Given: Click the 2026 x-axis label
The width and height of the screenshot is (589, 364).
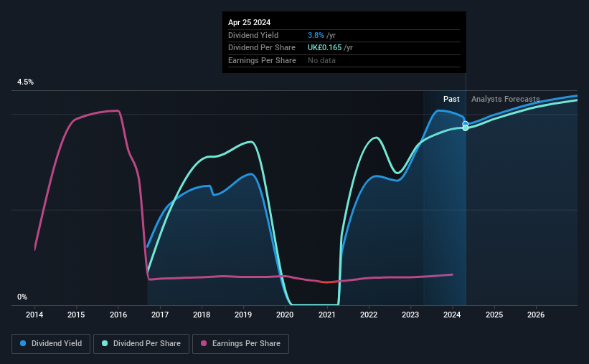Looking at the screenshot, I should point(536,315).
